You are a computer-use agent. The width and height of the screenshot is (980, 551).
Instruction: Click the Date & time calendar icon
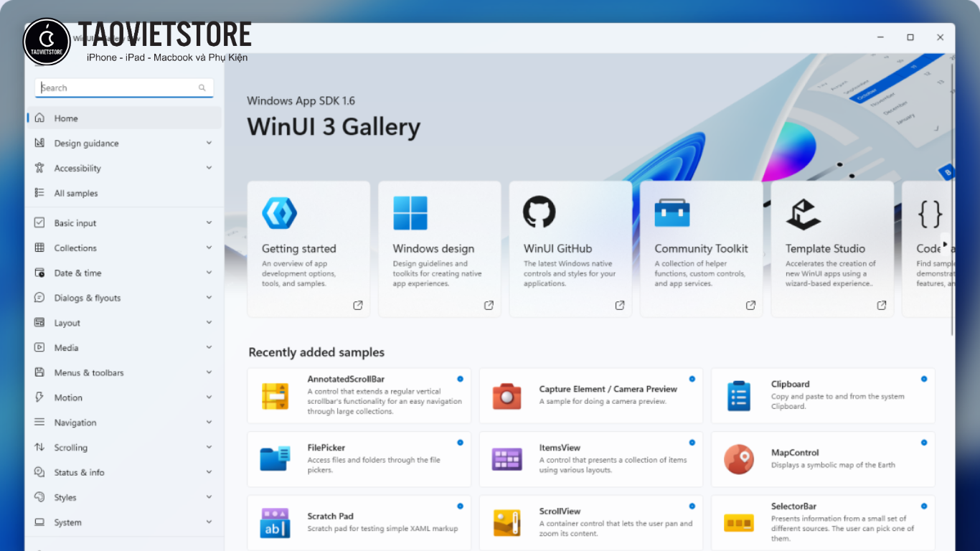pos(39,273)
